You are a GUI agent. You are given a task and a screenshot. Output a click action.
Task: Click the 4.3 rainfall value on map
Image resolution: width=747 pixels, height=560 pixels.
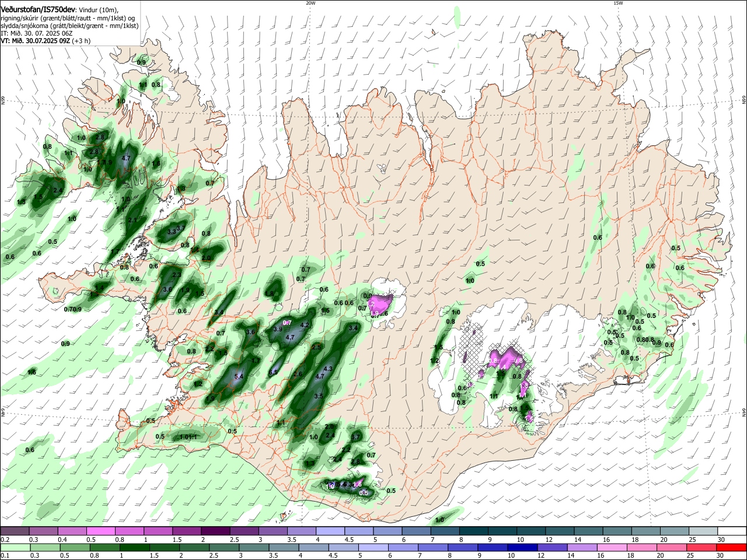pos(327,369)
